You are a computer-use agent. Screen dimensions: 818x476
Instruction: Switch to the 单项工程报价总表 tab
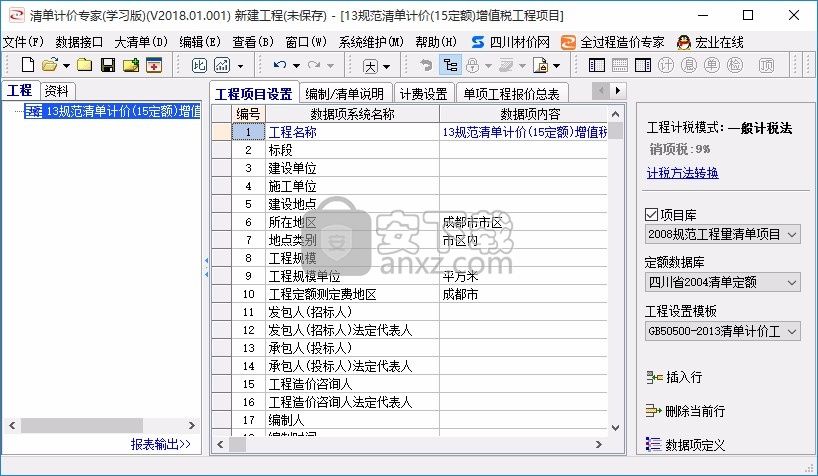511,93
